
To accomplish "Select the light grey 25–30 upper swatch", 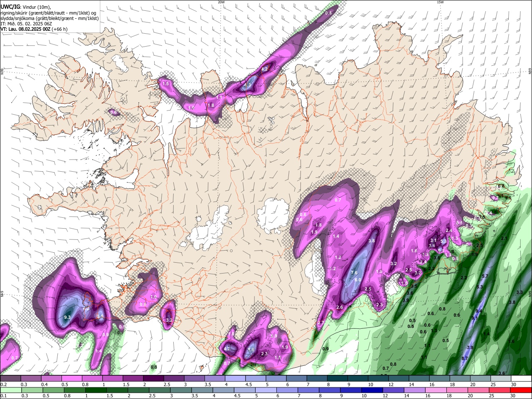I will pos(500,379).
